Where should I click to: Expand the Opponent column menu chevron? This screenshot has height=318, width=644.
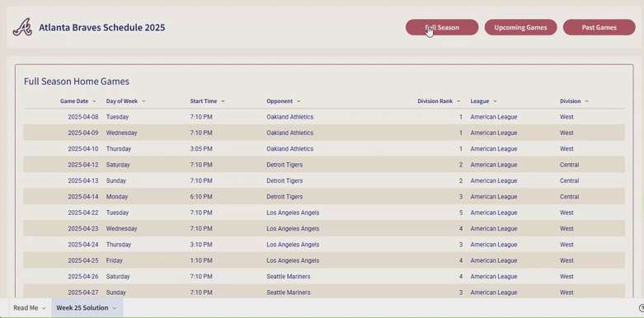[x=298, y=101]
